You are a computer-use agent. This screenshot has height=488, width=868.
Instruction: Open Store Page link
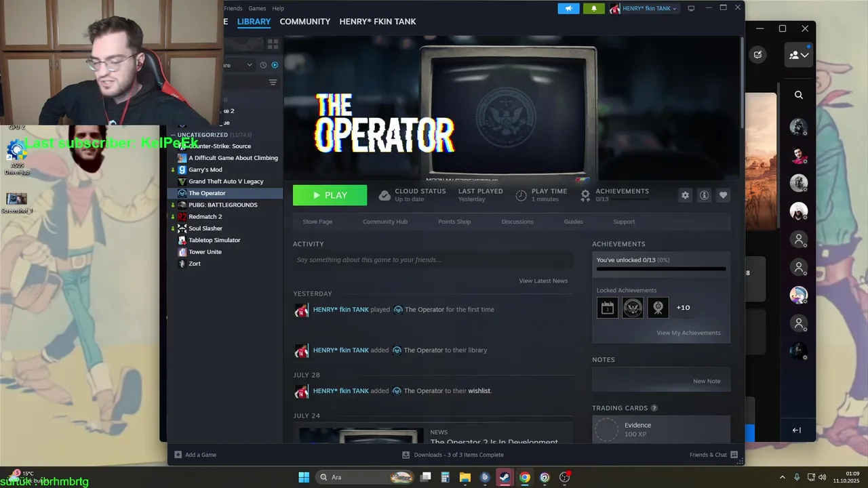317,222
